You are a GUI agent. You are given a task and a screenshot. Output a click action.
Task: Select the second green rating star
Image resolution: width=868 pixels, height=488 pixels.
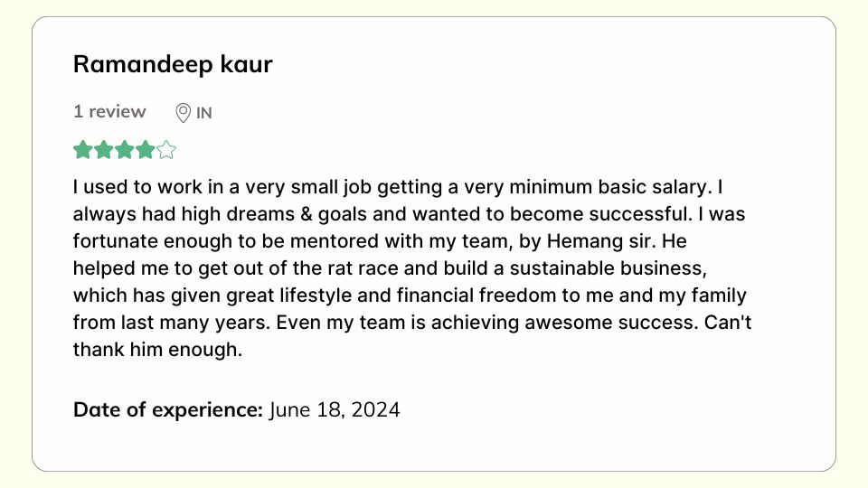[x=104, y=150]
